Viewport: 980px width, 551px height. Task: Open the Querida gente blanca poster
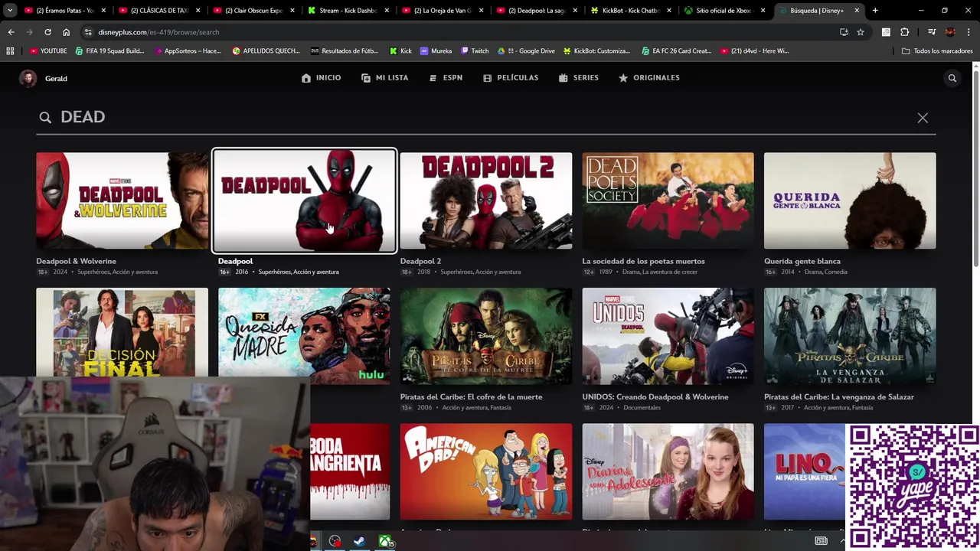tap(850, 201)
